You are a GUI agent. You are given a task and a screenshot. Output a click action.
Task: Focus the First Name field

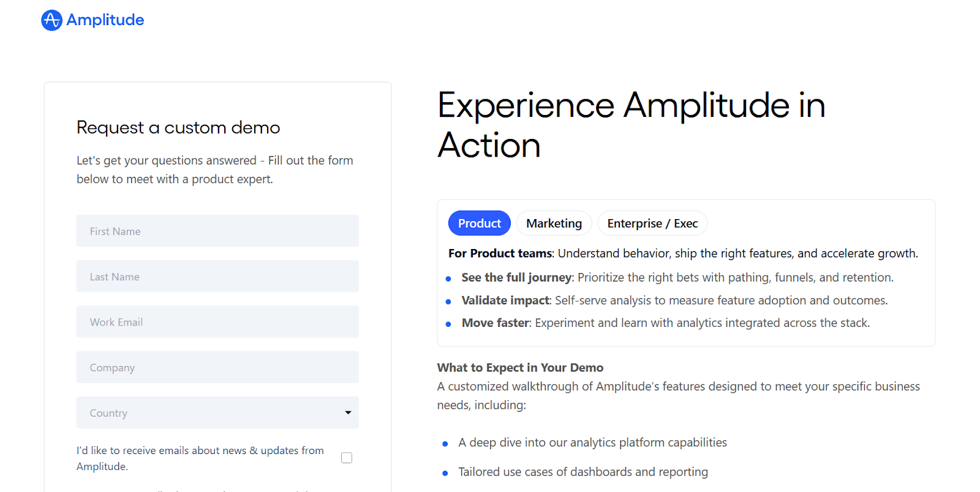[217, 231]
